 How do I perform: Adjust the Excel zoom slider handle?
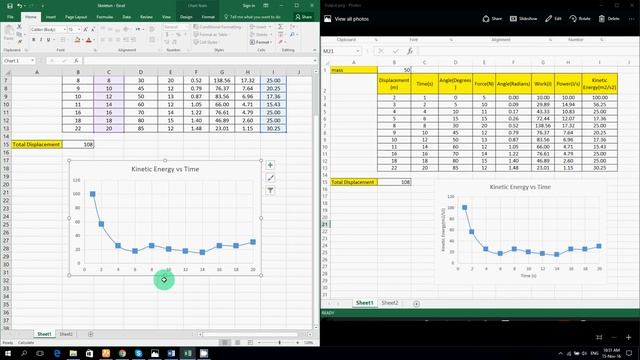(x=280, y=342)
